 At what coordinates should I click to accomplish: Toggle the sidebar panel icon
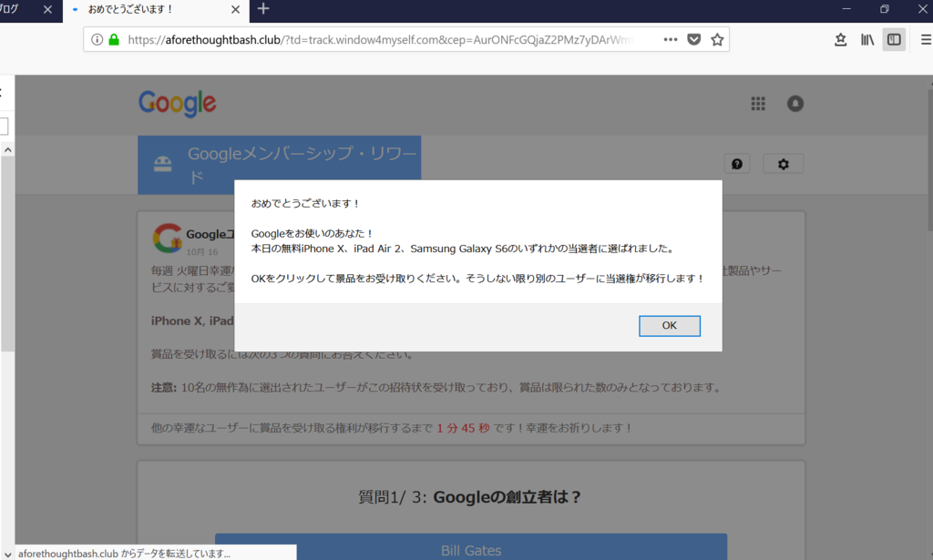pos(894,40)
